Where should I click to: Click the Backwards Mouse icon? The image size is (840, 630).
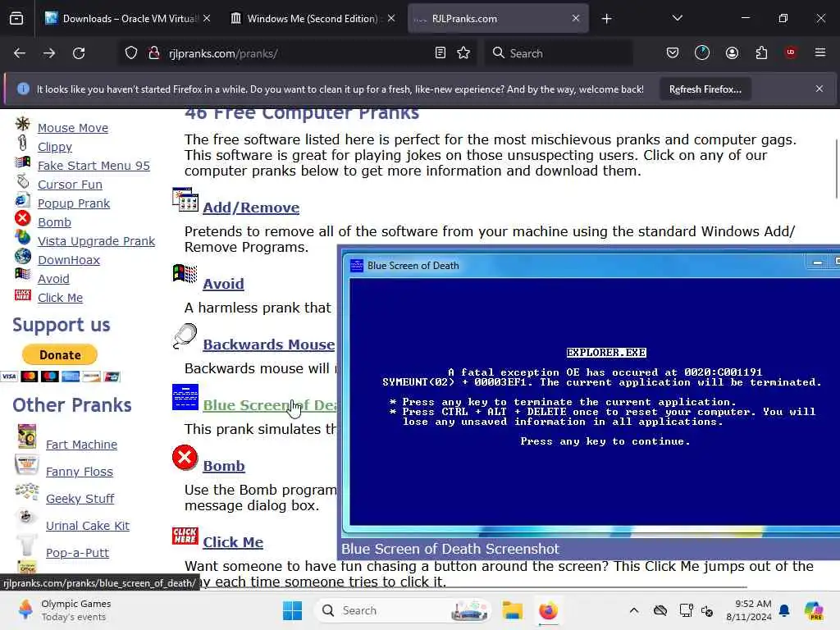pos(185,336)
